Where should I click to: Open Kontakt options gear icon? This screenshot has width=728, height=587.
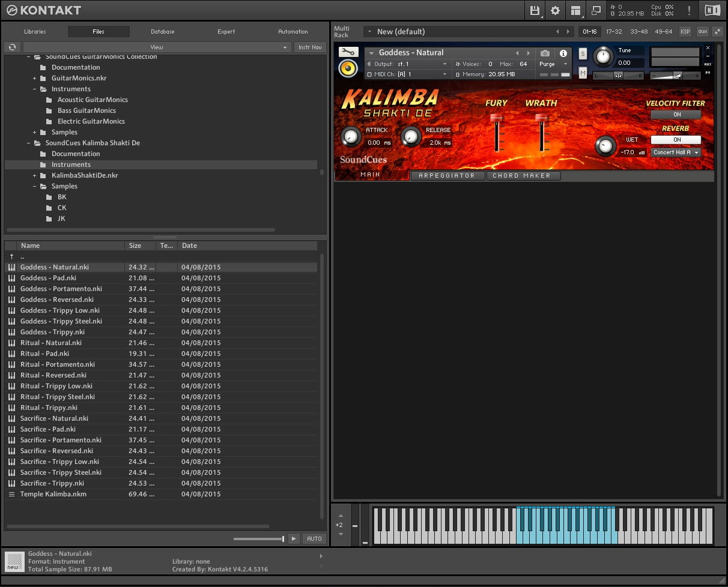click(x=555, y=10)
